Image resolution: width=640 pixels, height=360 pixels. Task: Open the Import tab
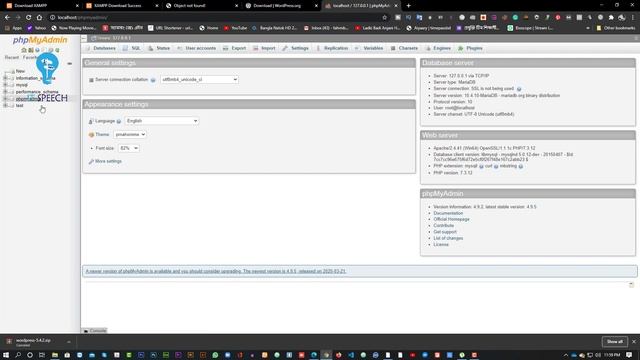tap(264, 48)
